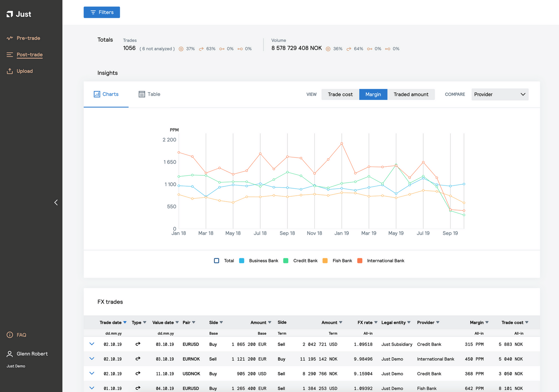Toggle the International Bank series in the legend
559x392 pixels.
point(360,260)
